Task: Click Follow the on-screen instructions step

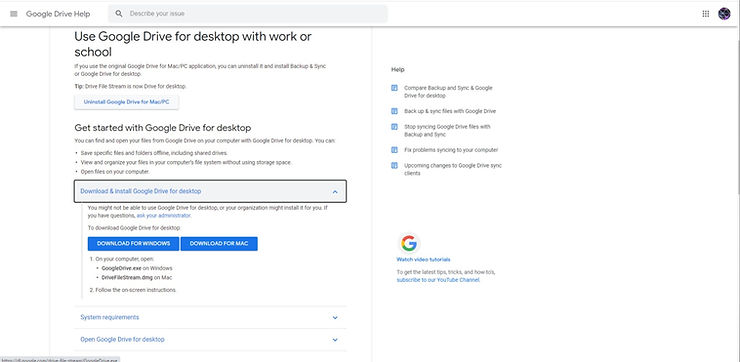Action: pyautogui.click(x=135, y=290)
